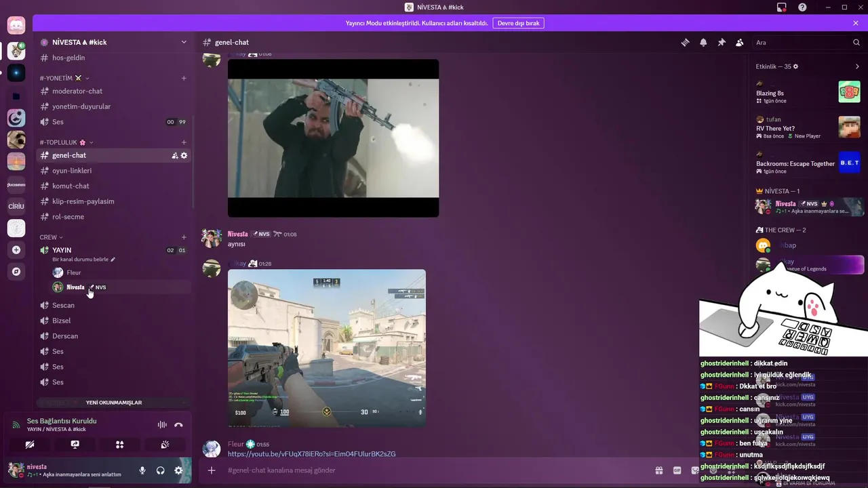The width and height of the screenshot is (868, 488).
Task: Open user settings gear icon
Action: (178, 470)
